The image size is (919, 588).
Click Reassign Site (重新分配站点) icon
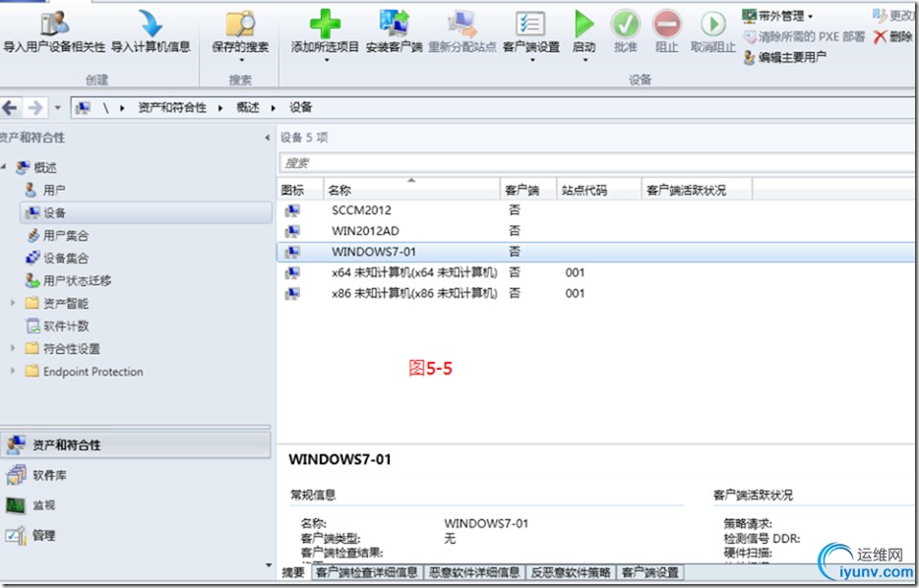(x=461, y=24)
